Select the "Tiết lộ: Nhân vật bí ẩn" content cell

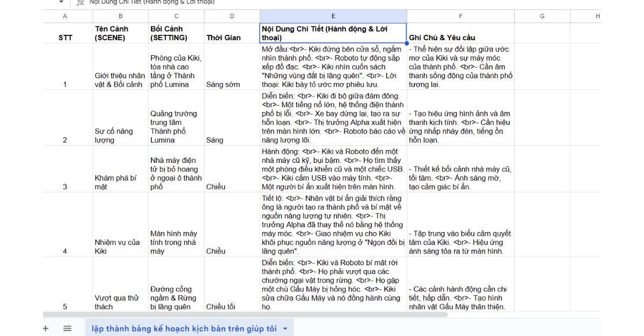[333, 225]
